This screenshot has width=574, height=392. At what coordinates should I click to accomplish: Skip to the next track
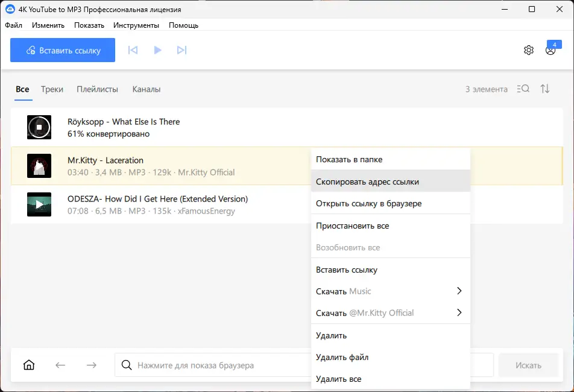point(181,50)
